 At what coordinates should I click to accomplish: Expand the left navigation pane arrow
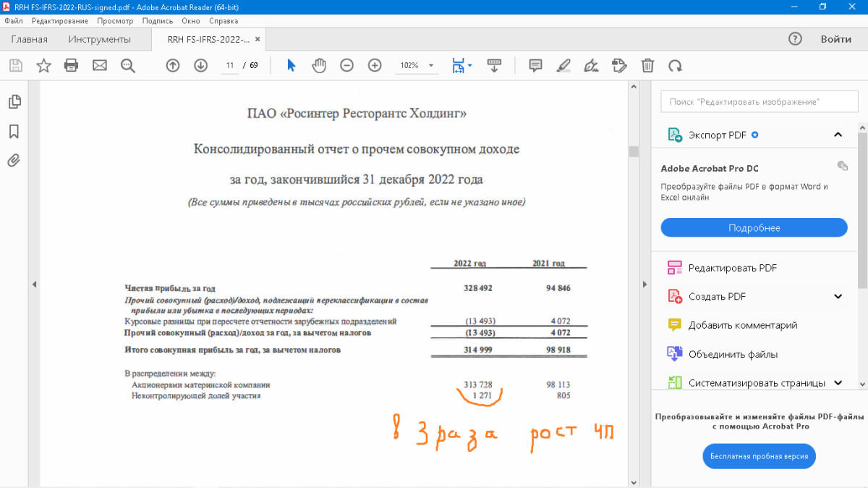pos(34,285)
